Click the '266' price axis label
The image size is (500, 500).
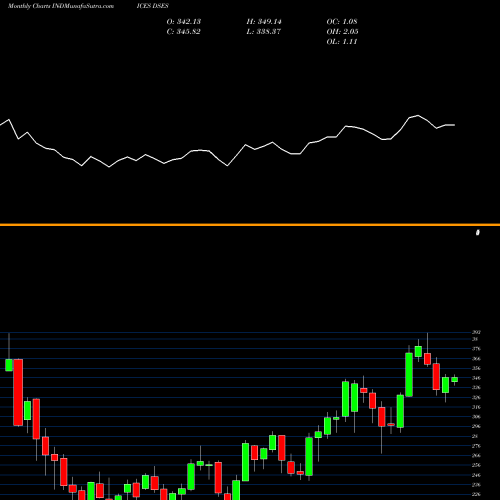point(476,456)
